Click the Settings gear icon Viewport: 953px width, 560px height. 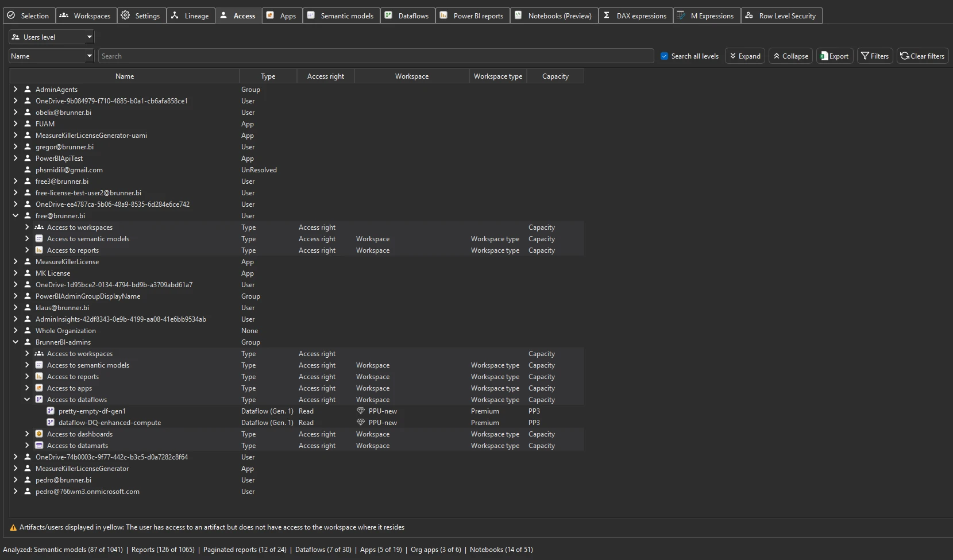coord(125,16)
